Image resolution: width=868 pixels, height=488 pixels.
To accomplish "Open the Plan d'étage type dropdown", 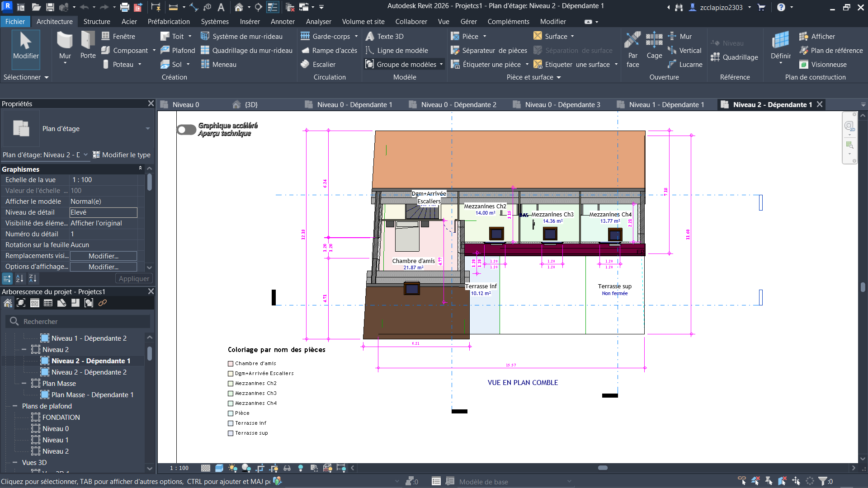I will pos(147,129).
